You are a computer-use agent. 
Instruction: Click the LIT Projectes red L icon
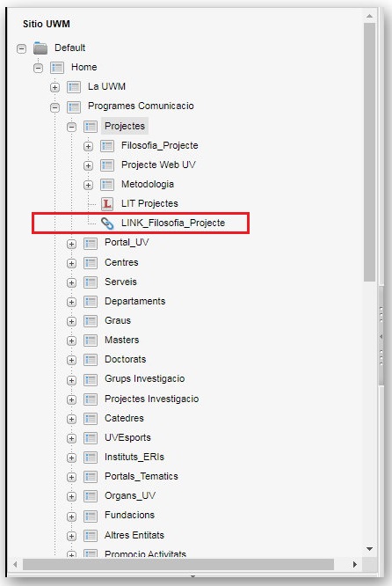(x=107, y=203)
